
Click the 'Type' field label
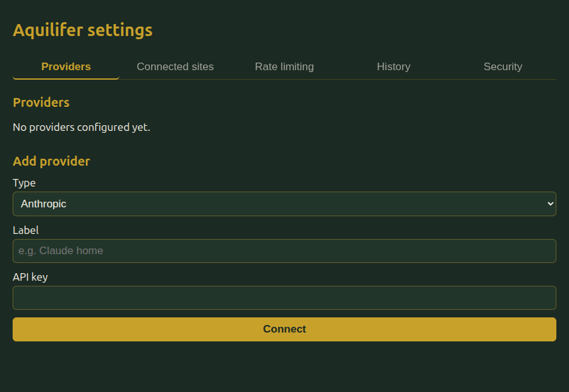point(24,183)
